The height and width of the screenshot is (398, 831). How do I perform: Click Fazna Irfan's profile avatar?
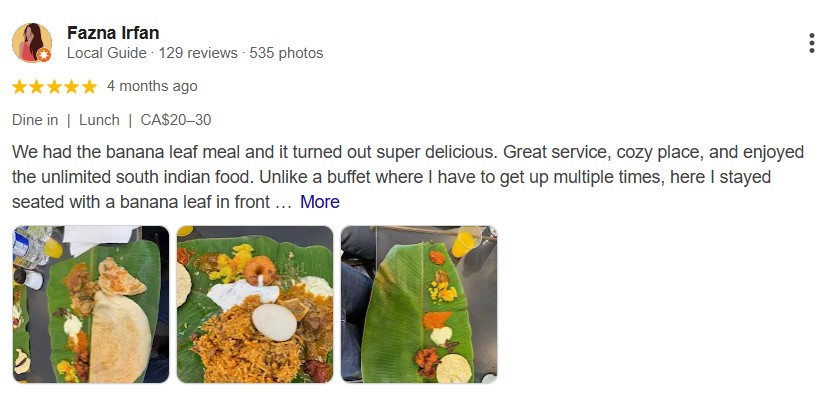tap(32, 42)
